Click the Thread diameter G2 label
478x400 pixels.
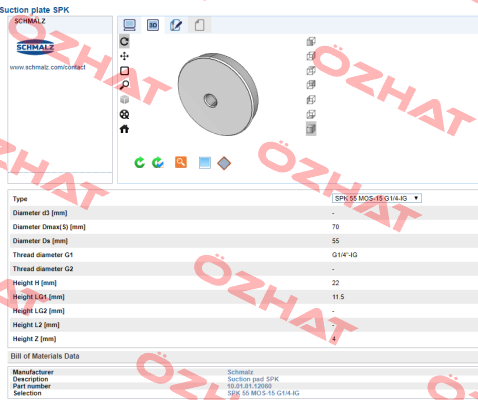[x=43, y=269]
